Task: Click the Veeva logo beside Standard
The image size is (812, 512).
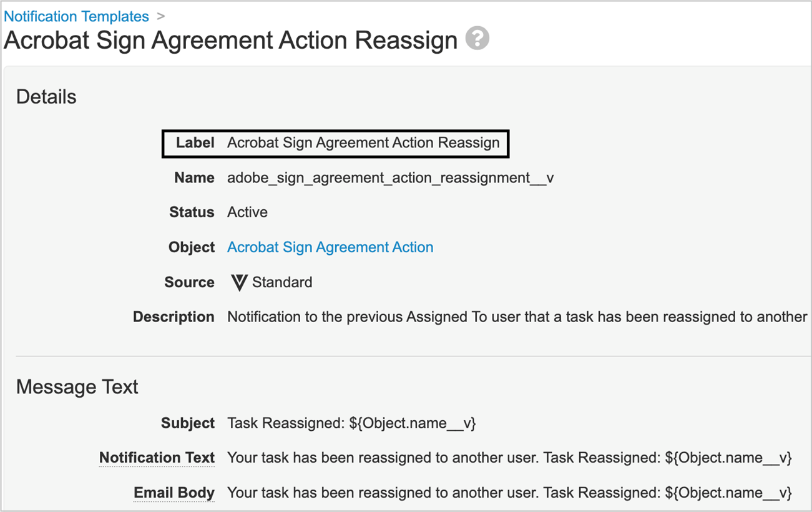Action: pyautogui.click(x=239, y=283)
